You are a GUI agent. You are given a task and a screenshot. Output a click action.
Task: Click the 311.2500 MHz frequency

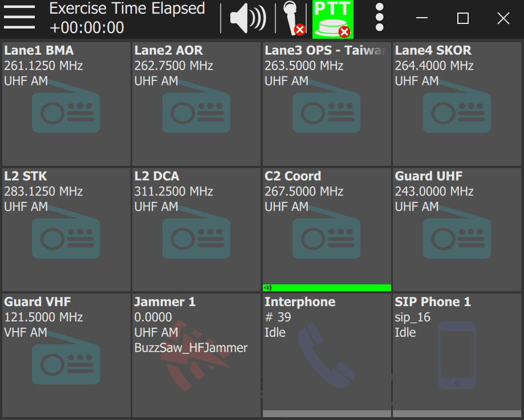[x=174, y=191]
